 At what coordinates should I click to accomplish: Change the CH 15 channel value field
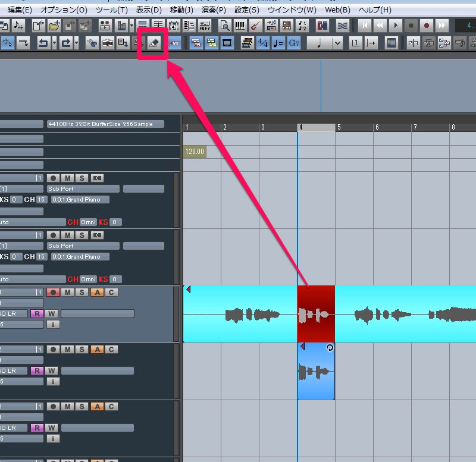click(41, 200)
